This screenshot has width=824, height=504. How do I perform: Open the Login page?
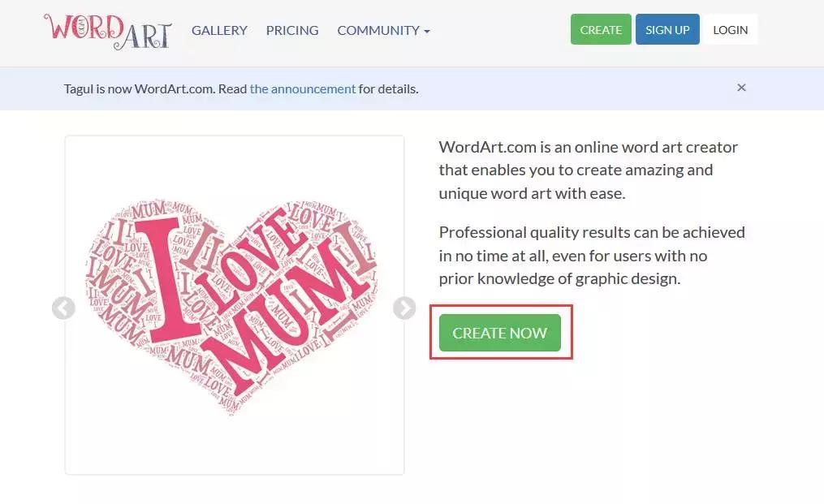tap(730, 30)
